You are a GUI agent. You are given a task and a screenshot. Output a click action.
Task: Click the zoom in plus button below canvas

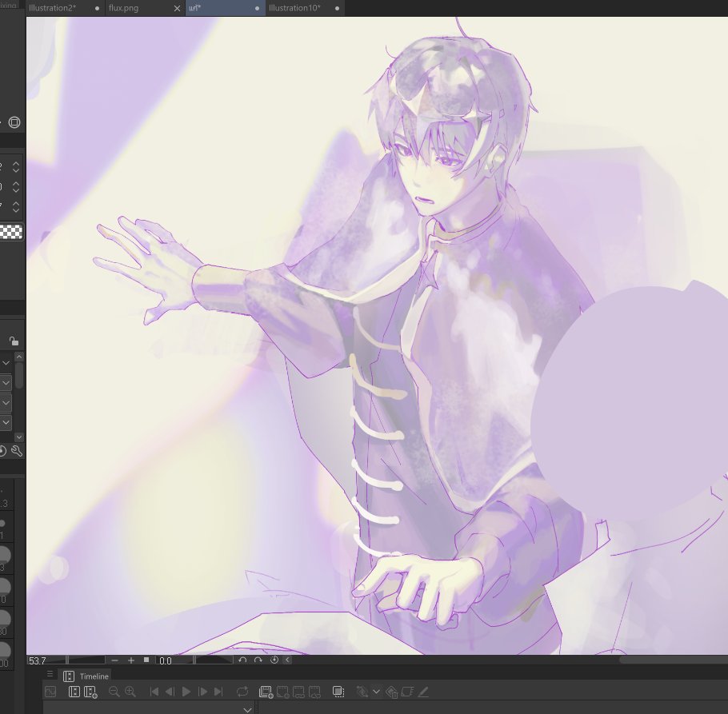131,660
